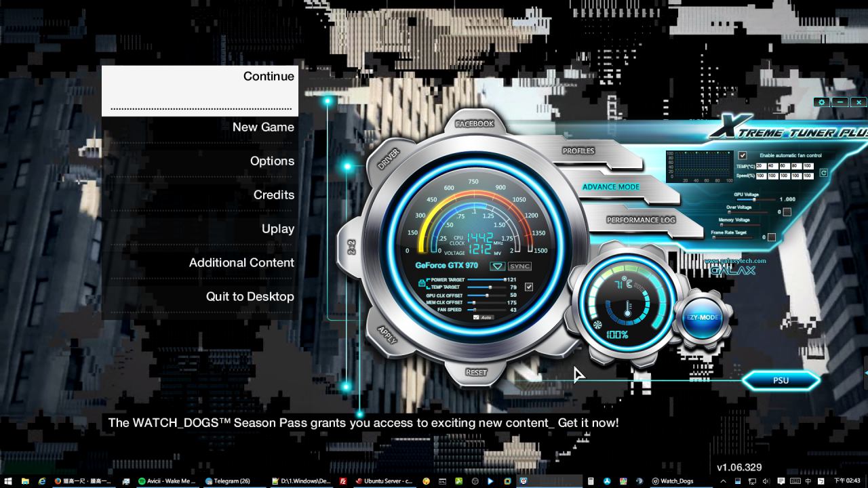Click the settings gear icon in Xtreme Tuner
Viewport: 868px width, 488px height.
pyautogui.click(x=822, y=102)
